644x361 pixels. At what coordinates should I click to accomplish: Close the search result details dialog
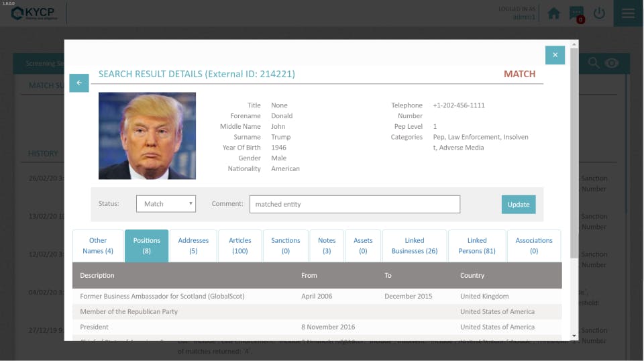tap(555, 55)
